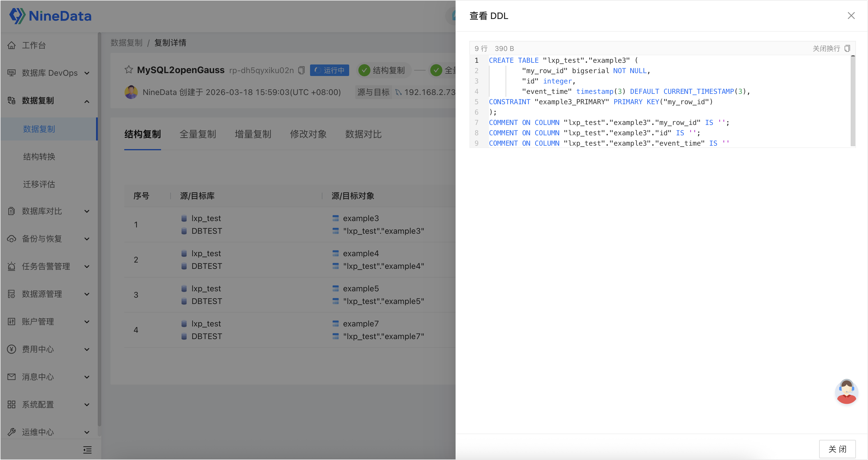
Task: Click the 消息中心 envelope icon
Action: [x=12, y=377]
